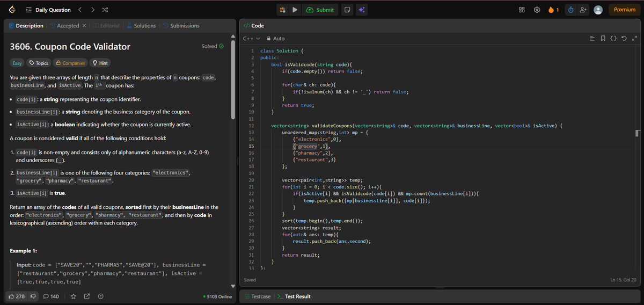Go to the next question arrow
Viewport: 644px width, 305px height.
pyautogui.click(x=92, y=10)
